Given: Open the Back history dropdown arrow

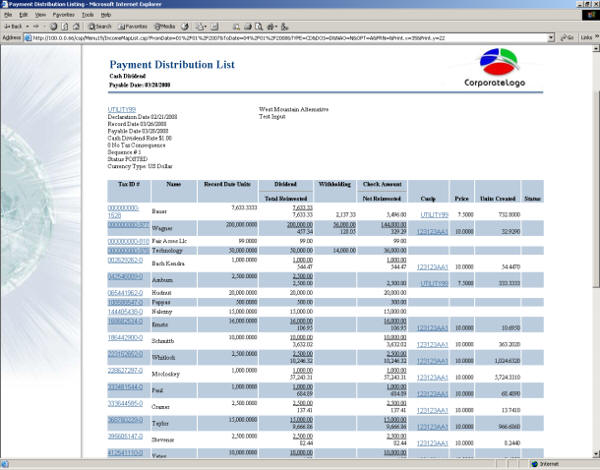Looking at the screenshot, I should click(27, 26).
